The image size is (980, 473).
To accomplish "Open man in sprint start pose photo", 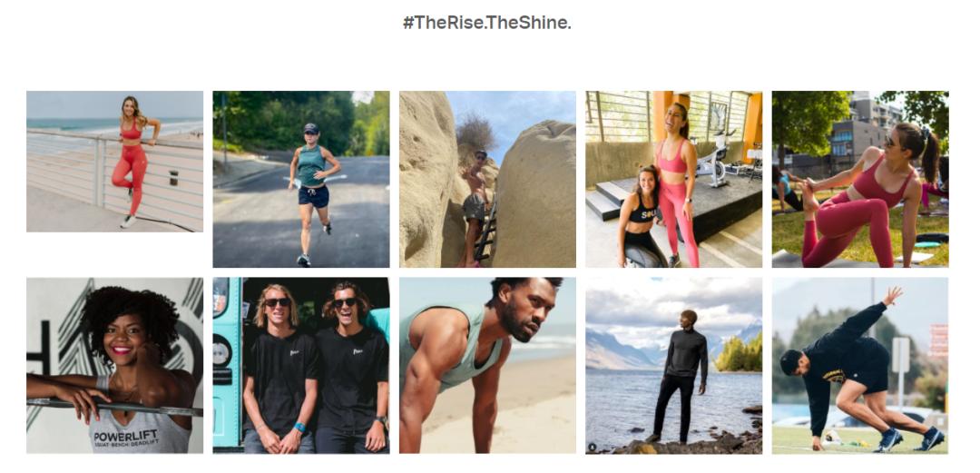I will click(860, 365).
